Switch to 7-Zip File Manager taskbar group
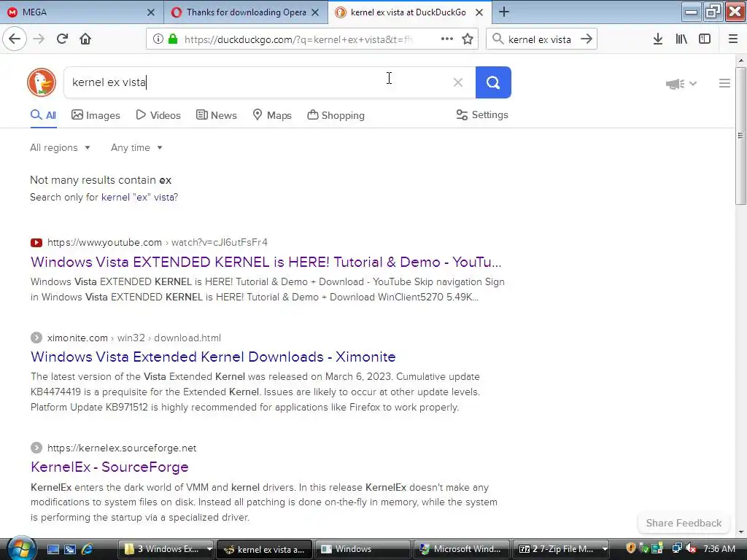The height and width of the screenshot is (560, 747). 561,549
